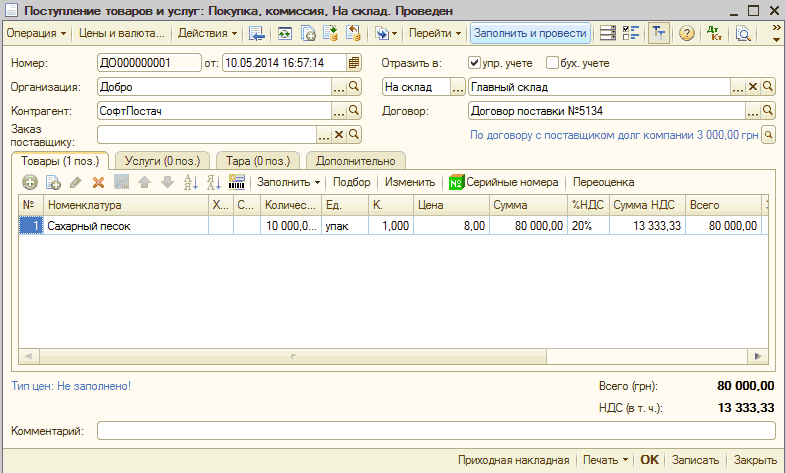Move row down with the down arrow
The height and width of the screenshot is (473, 786).
click(167, 182)
